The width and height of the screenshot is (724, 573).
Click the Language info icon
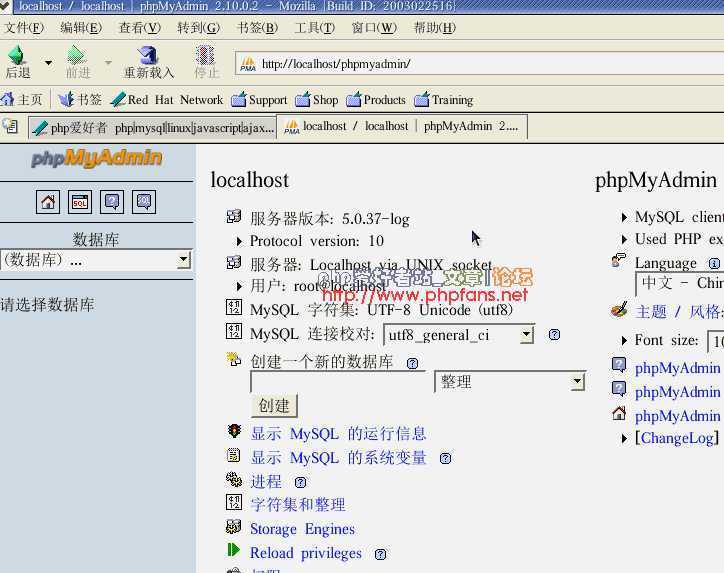coord(714,264)
